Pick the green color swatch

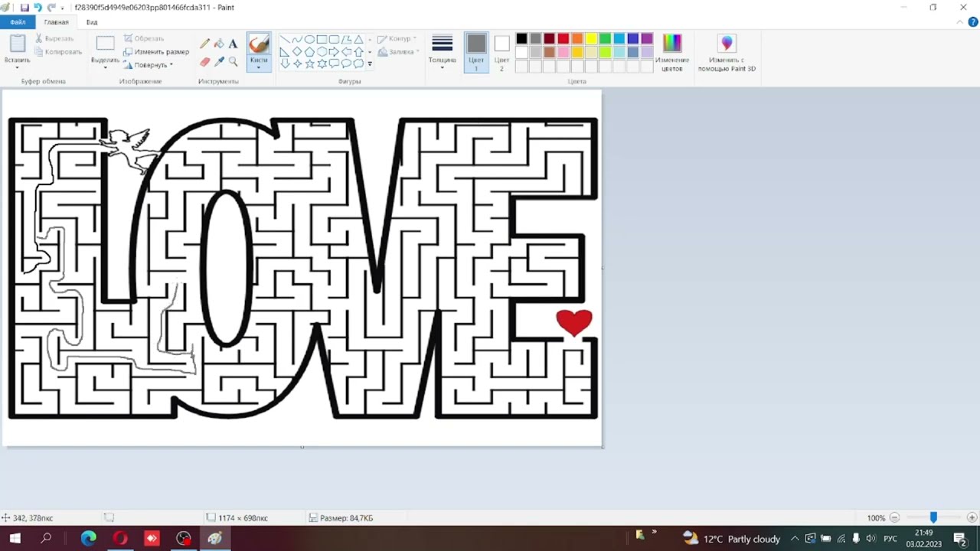coord(605,39)
